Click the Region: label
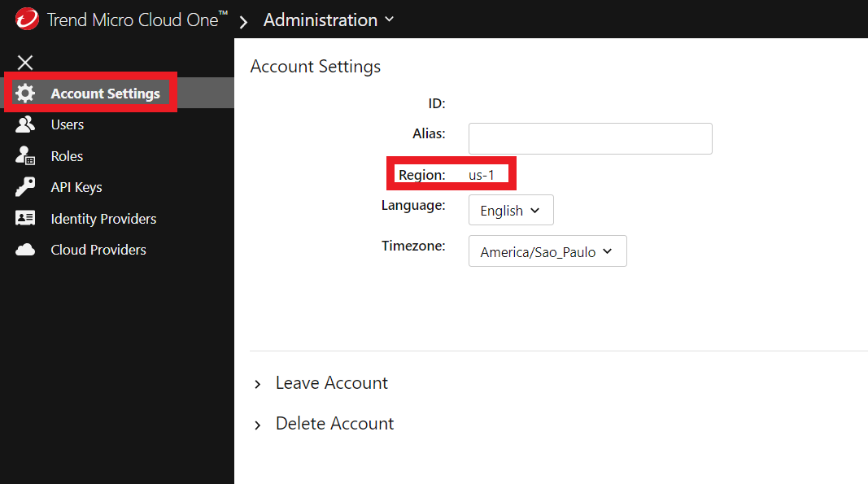 click(422, 175)
